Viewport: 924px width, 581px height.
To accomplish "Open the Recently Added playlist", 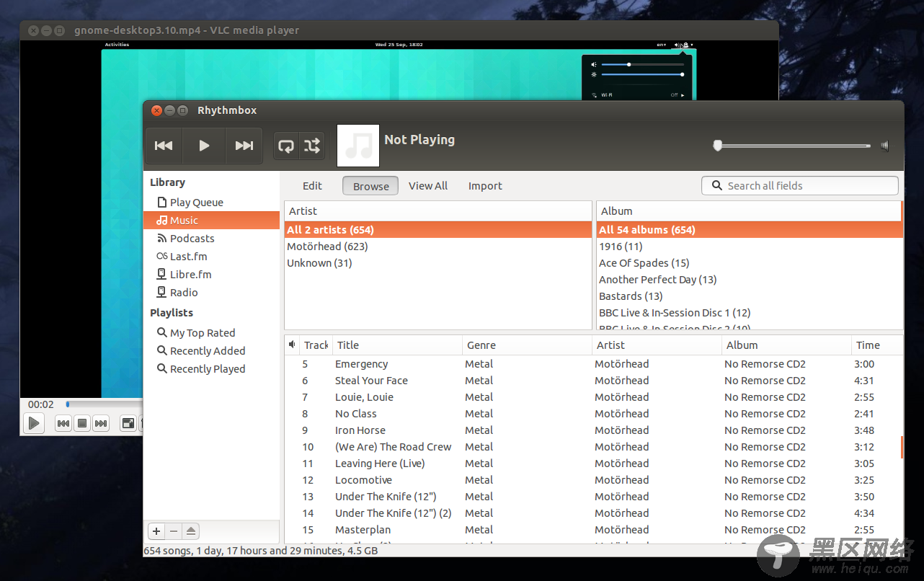I will click(207, 350).
